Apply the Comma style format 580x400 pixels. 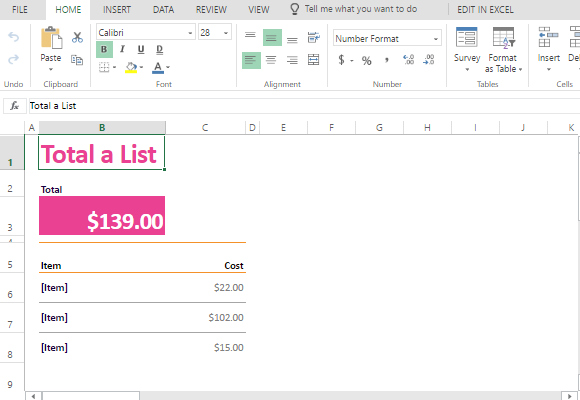coord(387,60)
